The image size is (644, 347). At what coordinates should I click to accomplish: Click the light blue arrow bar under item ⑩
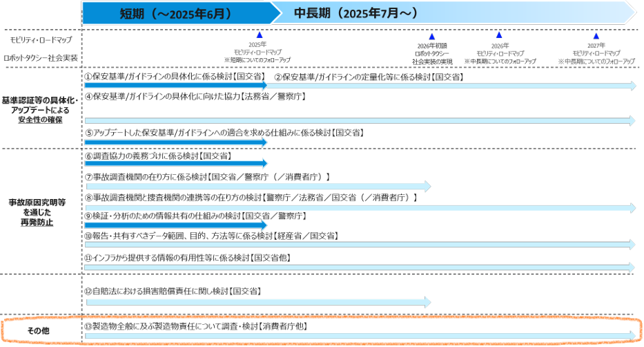coord(360,245)
